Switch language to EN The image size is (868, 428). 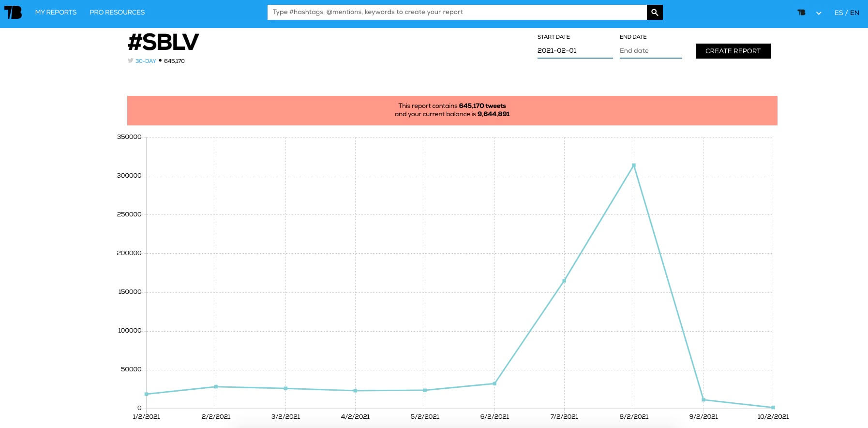854,13
